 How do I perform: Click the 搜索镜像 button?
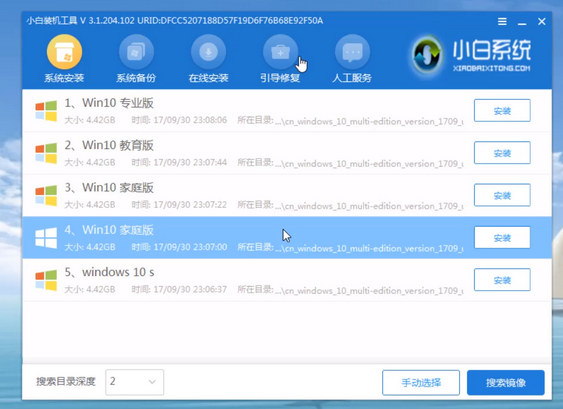506,383
